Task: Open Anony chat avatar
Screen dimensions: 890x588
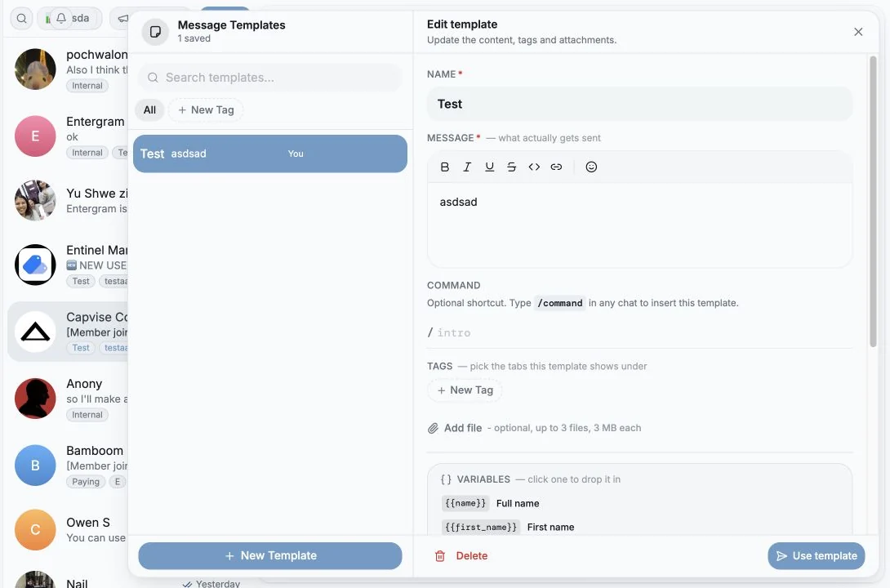Action: [35, 399]
